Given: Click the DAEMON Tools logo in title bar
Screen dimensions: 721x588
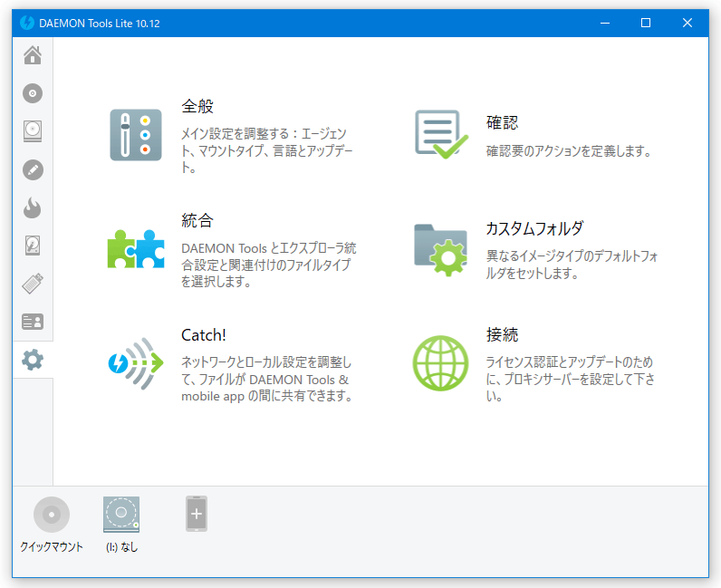Looking at the screenshot, I should pos(27,23).
